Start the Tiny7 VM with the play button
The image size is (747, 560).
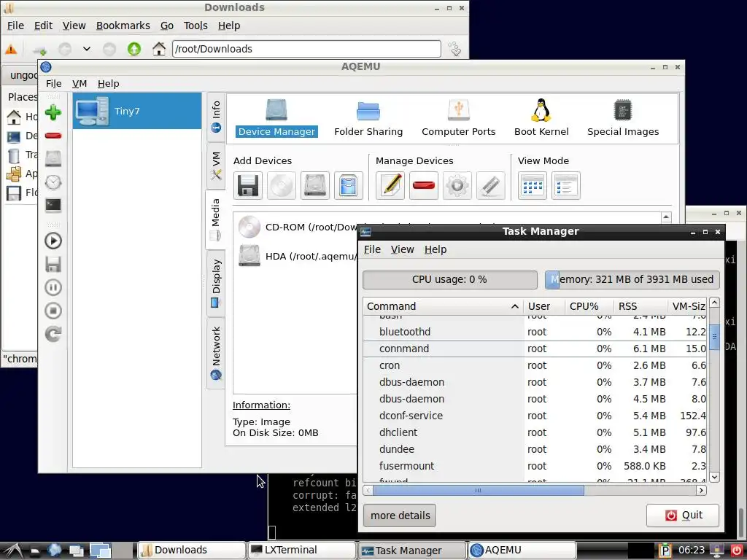click(53, 241)
